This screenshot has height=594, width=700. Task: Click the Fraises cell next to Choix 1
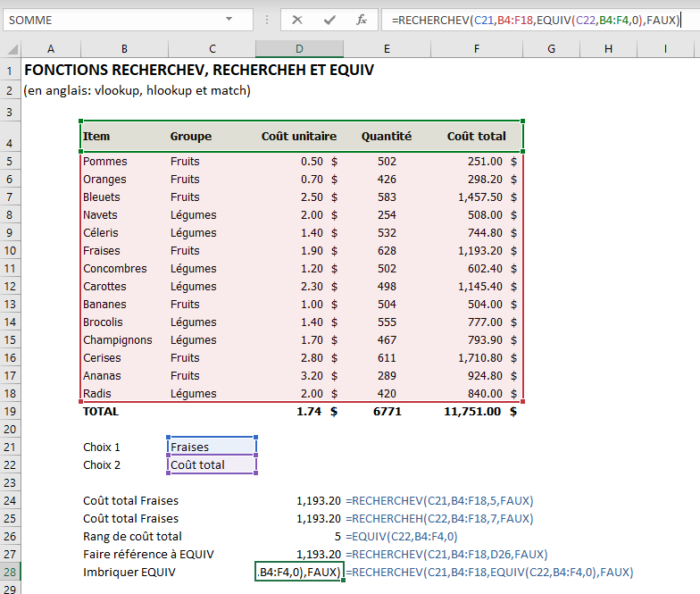pos(212,447)
